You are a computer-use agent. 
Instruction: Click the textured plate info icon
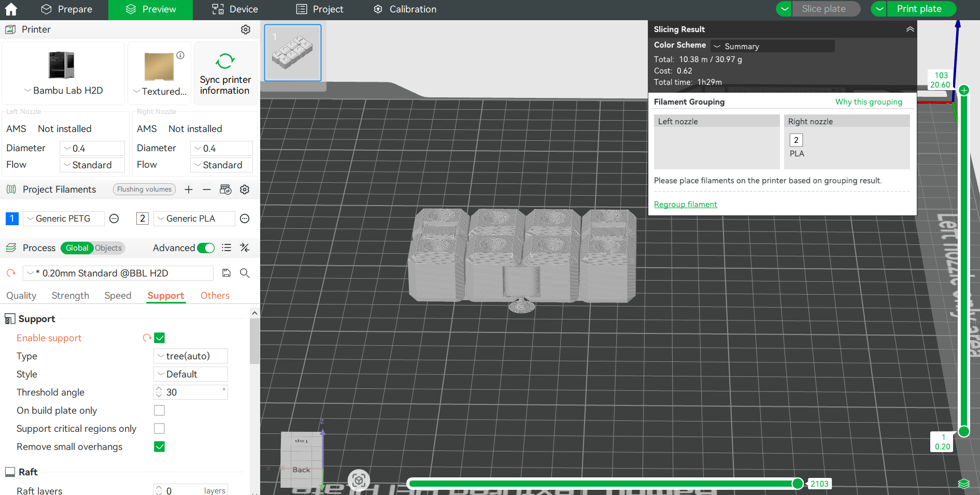point(180,55)
